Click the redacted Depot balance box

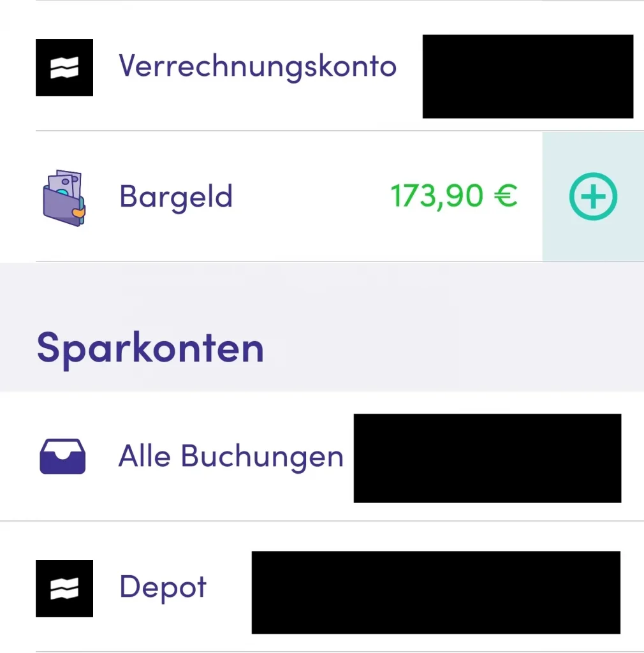point(435,592)
